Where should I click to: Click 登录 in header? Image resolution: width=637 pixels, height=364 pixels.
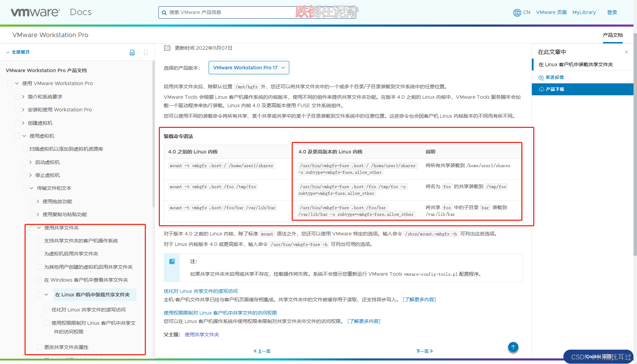[612, 12]
